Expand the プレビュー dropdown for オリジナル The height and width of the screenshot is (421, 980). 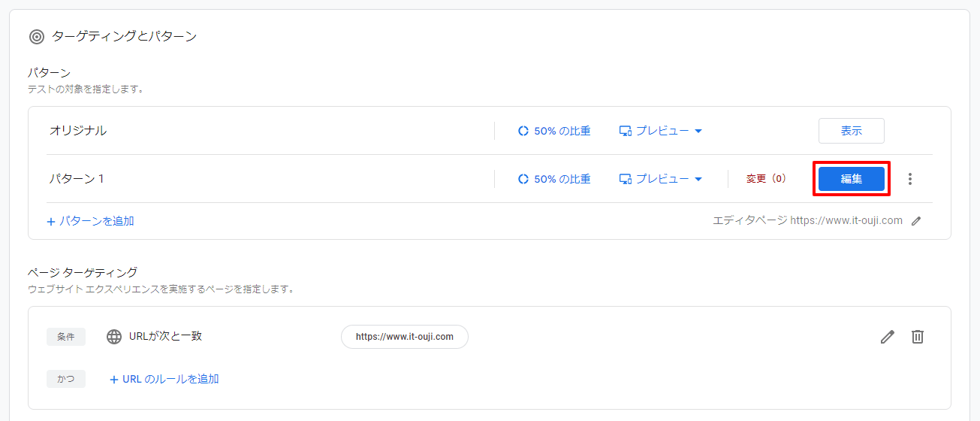(661, 131)
